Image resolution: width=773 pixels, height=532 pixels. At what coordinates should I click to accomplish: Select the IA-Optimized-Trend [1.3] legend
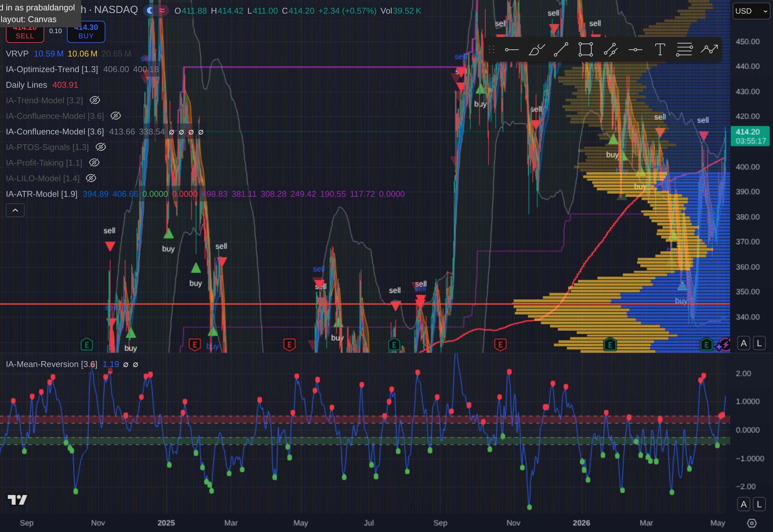(52, 69)
